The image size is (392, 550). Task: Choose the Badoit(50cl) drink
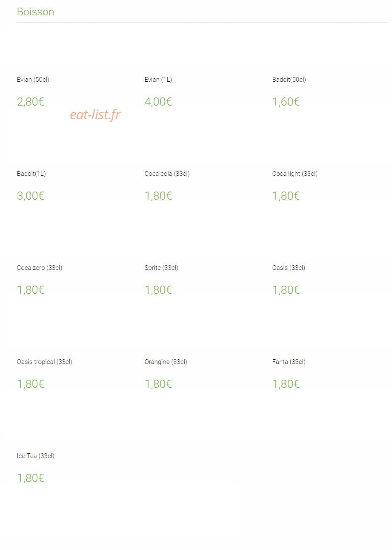(289, 80)
